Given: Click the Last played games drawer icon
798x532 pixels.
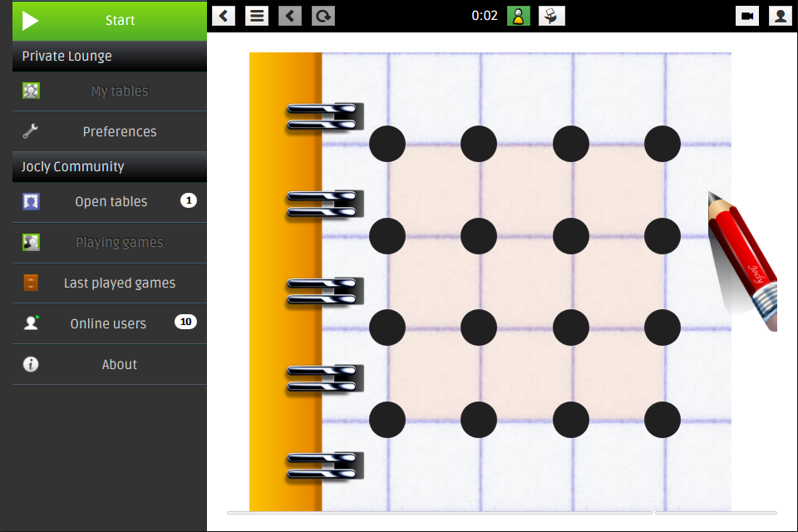Looking at the screenshot, I should 31,283.
